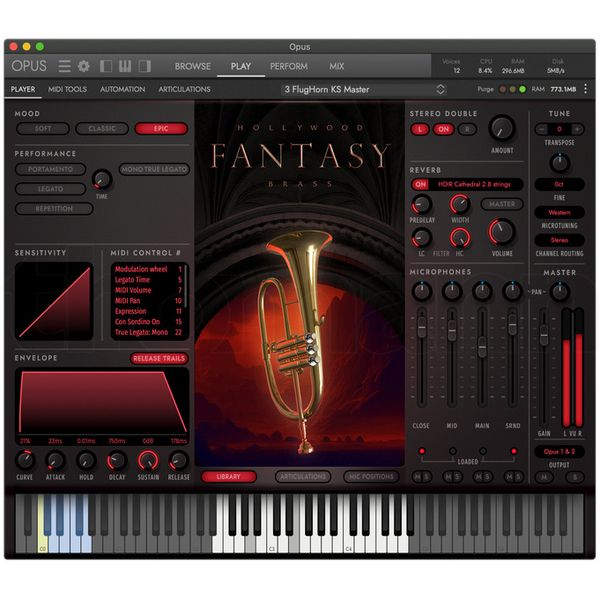
Task: Enable Legato performance mode
Action: tap(51, 189)
